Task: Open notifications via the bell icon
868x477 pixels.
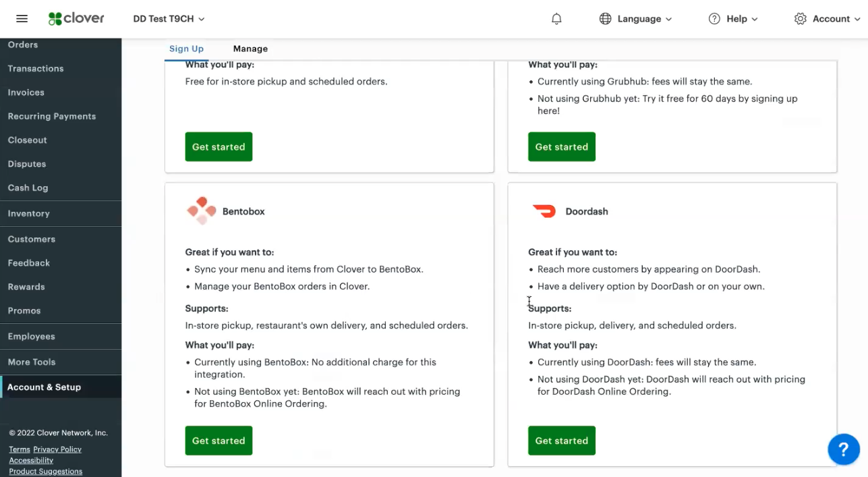Action: click(556, 18)
